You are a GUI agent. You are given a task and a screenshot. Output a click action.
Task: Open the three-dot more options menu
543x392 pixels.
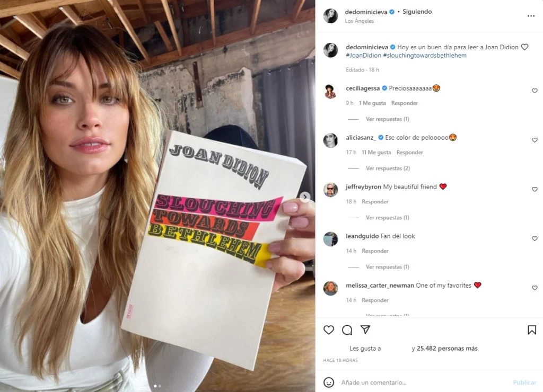click(531, 16)
